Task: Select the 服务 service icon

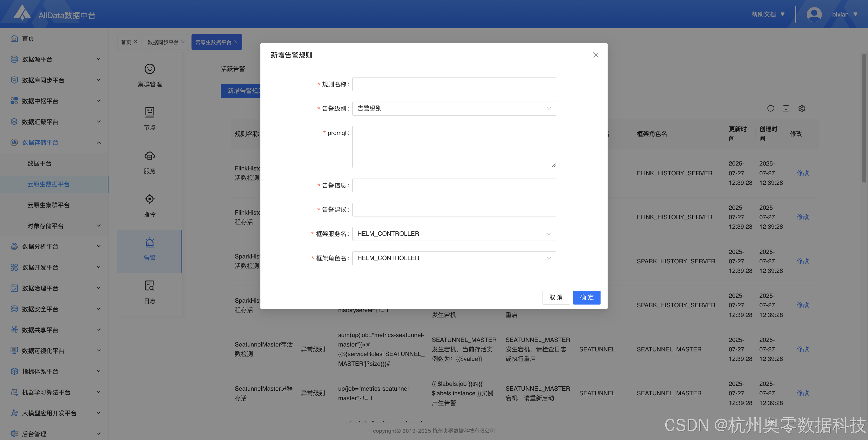Action: [x=150, y=156]
